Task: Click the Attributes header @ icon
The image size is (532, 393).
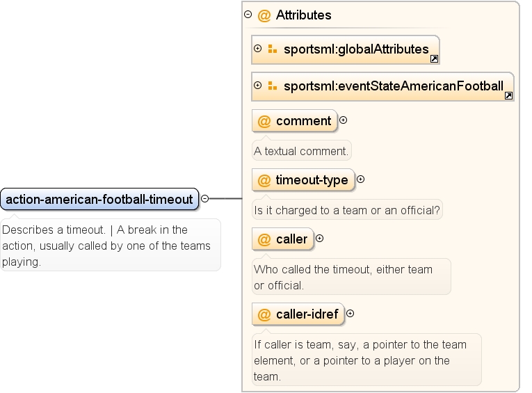Action: tap(264, 15)
